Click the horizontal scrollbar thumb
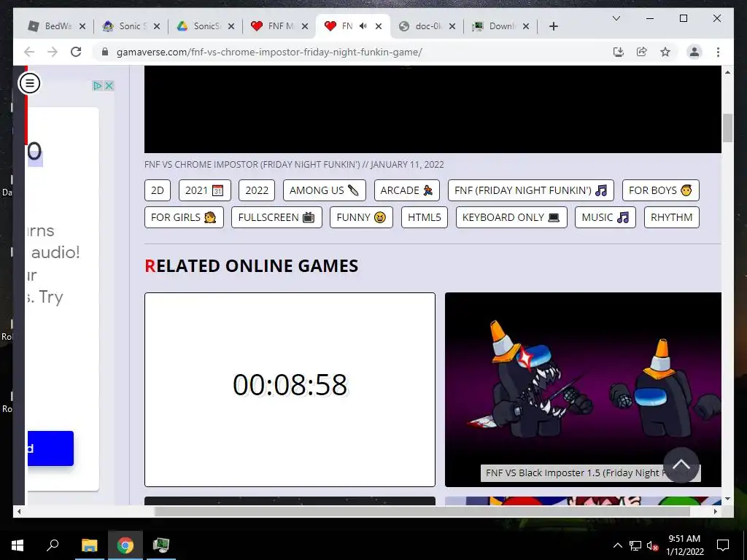The height and width of the screenshot is (560, 747). tap(422, 511)
